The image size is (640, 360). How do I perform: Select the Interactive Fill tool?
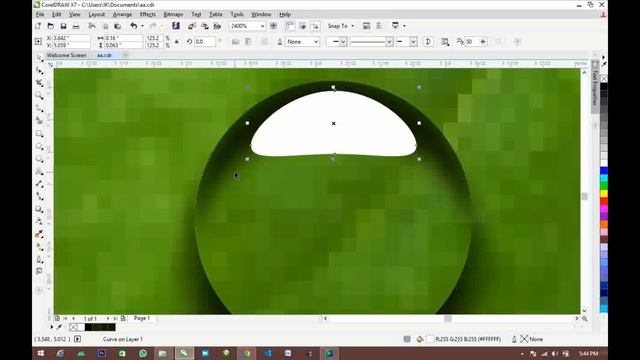coord(39,247)
